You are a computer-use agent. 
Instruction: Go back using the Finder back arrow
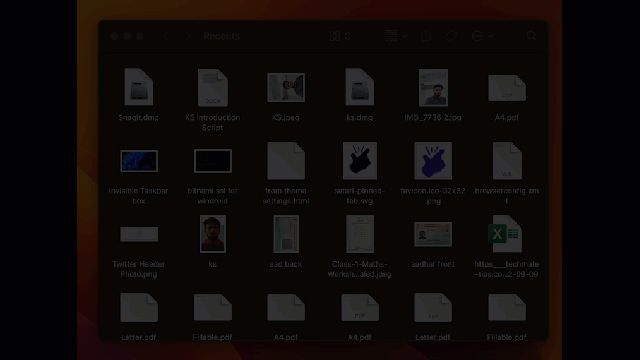[x=165, y=36]
